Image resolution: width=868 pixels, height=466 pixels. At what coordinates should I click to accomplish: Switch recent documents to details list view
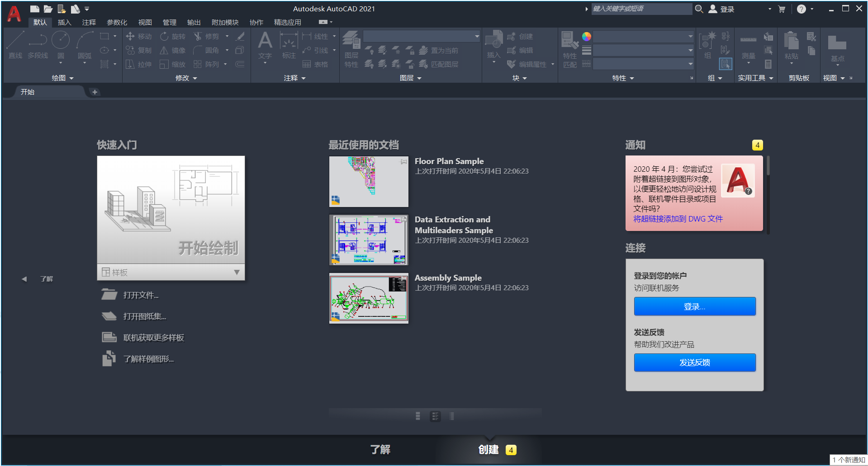click(x=452, y=416)
